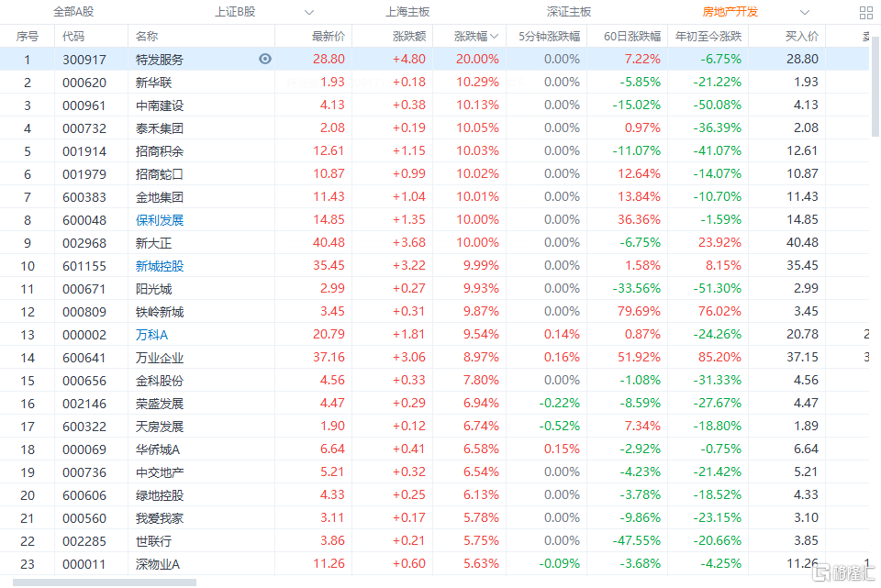Select stock name 万业企业
Screen dimensions: 881x588
click(x=160, y=358)
